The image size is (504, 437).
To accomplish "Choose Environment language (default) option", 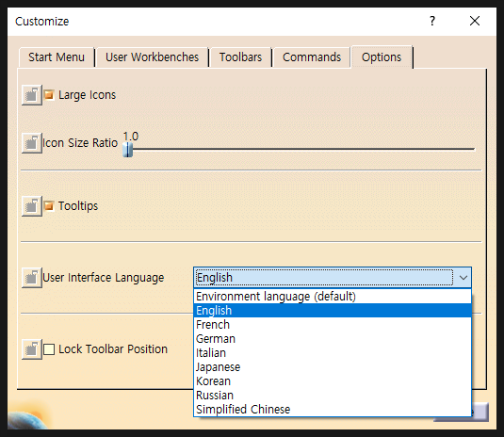I will [333, 297].
